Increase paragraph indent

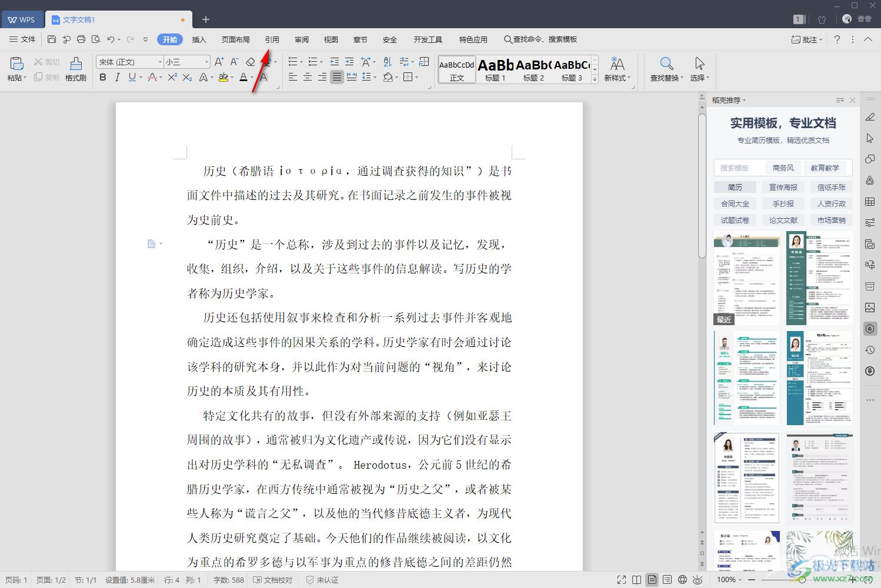349,62
